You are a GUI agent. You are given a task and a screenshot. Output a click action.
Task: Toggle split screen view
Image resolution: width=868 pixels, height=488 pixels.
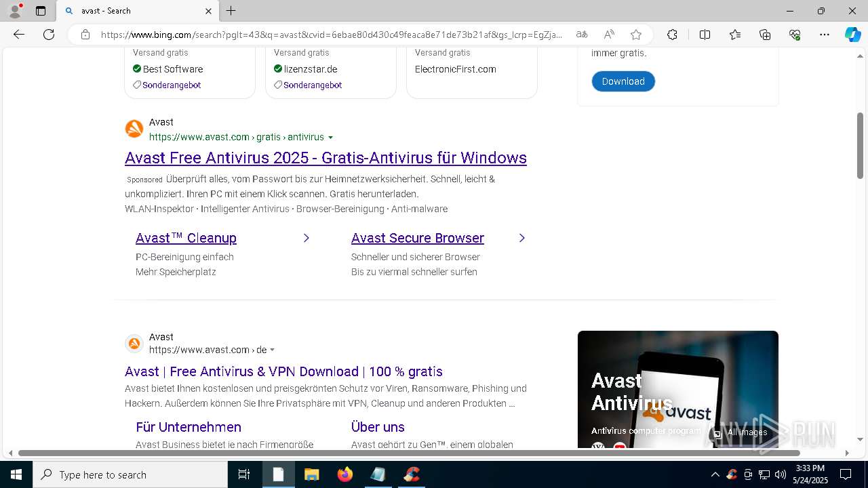(x=705, y=35)
